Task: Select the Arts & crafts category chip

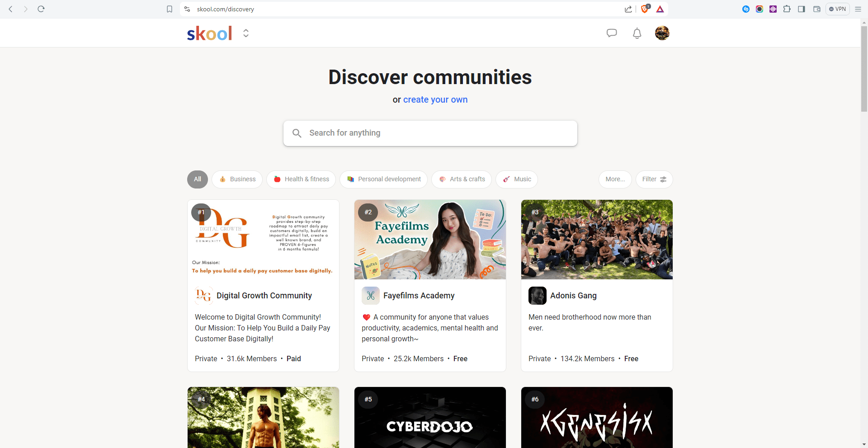Action: (x=462, y=179)
